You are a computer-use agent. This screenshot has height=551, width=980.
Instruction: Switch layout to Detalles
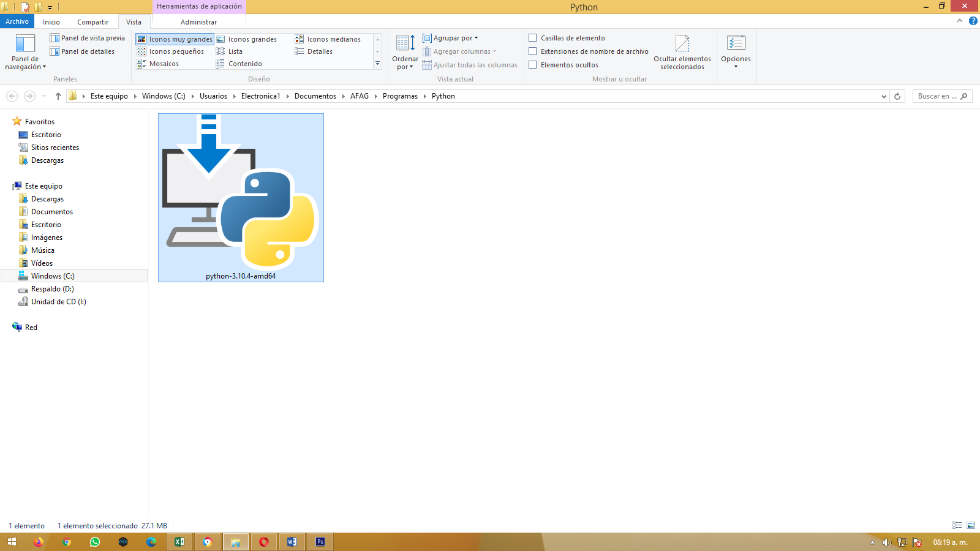314,51
